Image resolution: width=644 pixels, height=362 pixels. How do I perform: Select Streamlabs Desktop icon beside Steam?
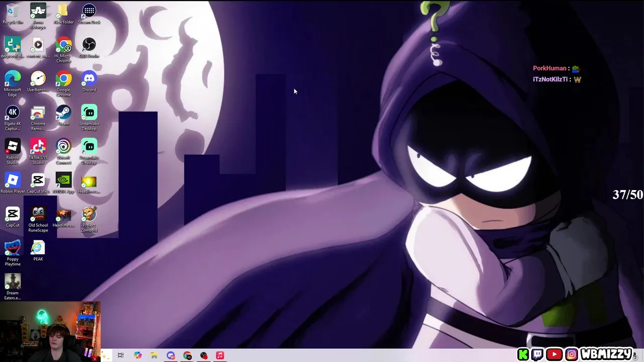click(89, 118)
